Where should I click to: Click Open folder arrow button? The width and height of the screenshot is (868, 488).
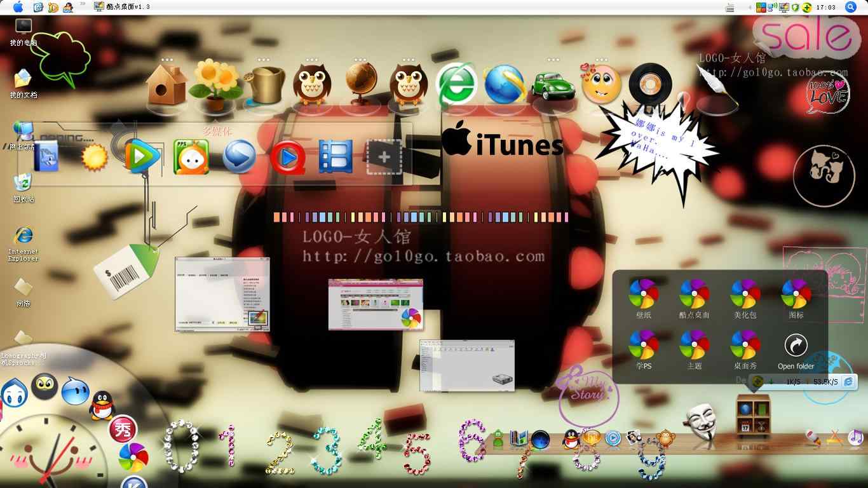(x=796, y=352)
